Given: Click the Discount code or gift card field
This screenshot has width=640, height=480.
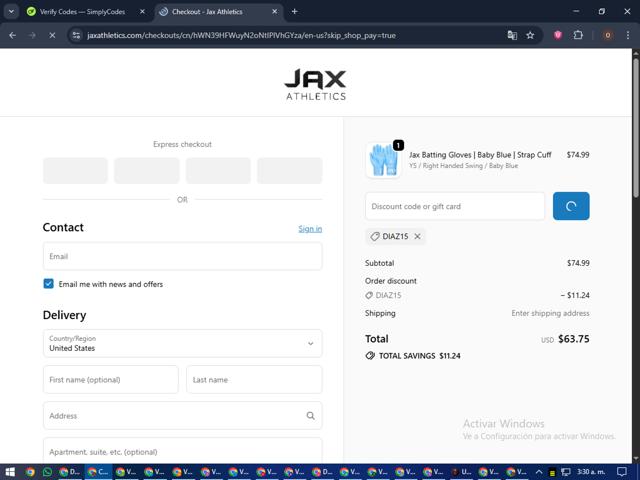Looking at the screenshot, I should coord(455,206).
